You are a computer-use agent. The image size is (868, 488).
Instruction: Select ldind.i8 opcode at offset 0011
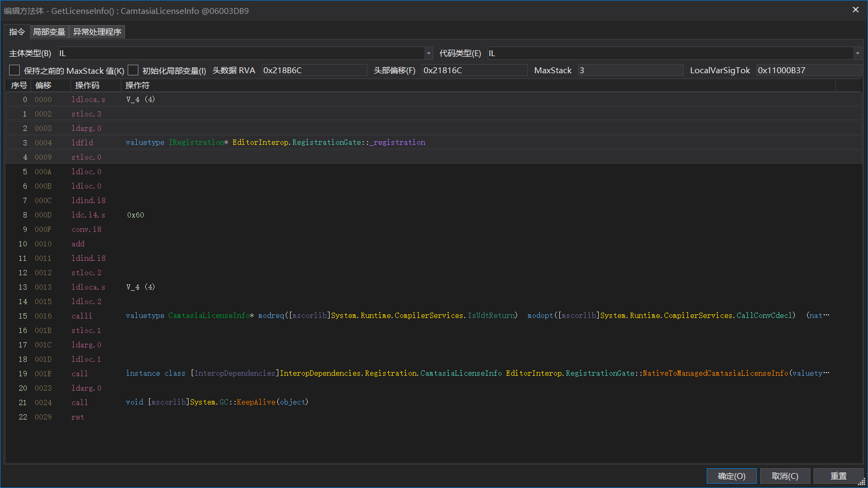tap(89, 258)
